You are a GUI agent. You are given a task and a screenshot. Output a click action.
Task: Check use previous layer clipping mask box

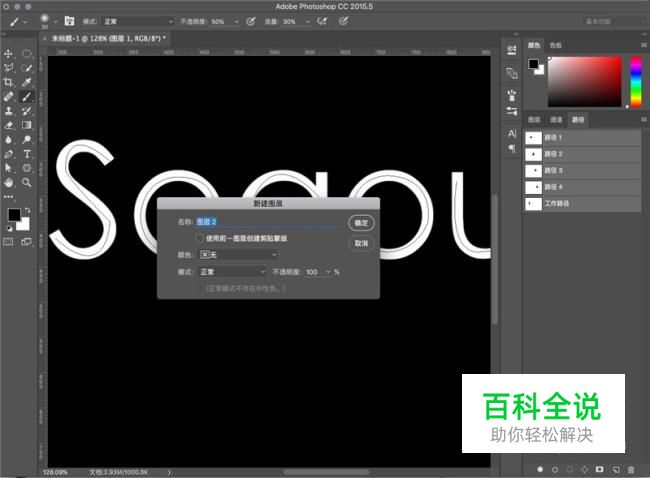pos(199,238)
